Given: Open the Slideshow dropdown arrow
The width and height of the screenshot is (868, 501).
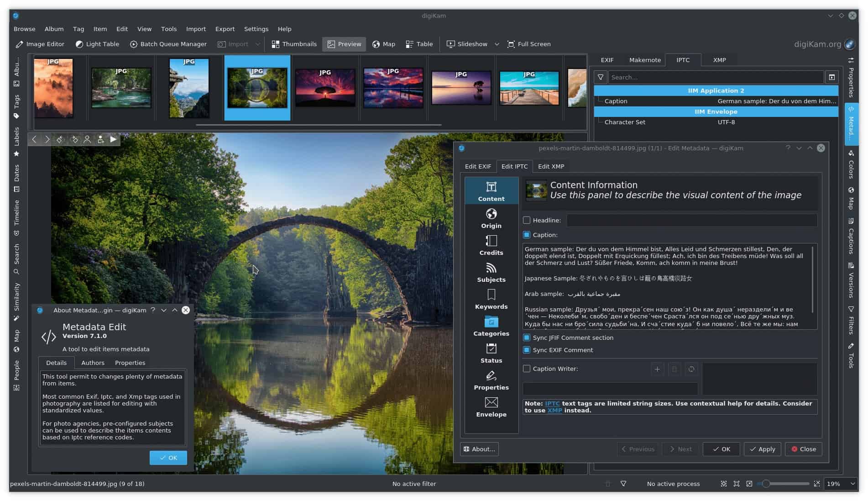Looking at the screenshot, I should pos(497,44).
